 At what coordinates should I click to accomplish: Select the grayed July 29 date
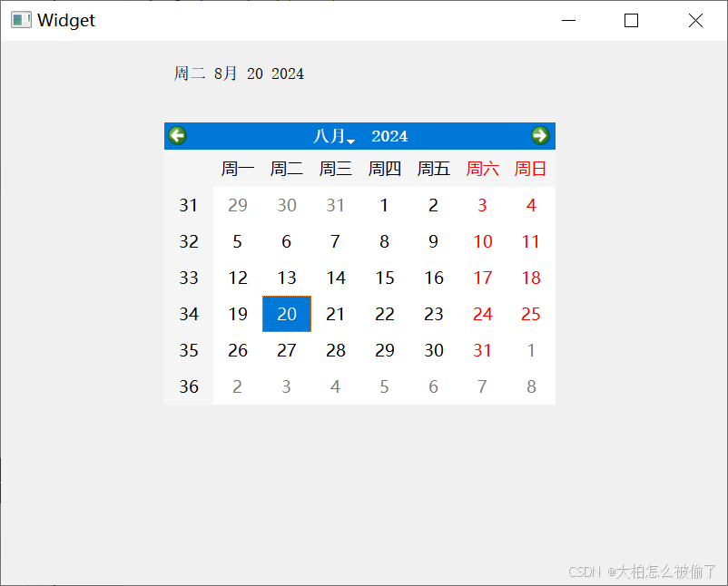[238, 205]
